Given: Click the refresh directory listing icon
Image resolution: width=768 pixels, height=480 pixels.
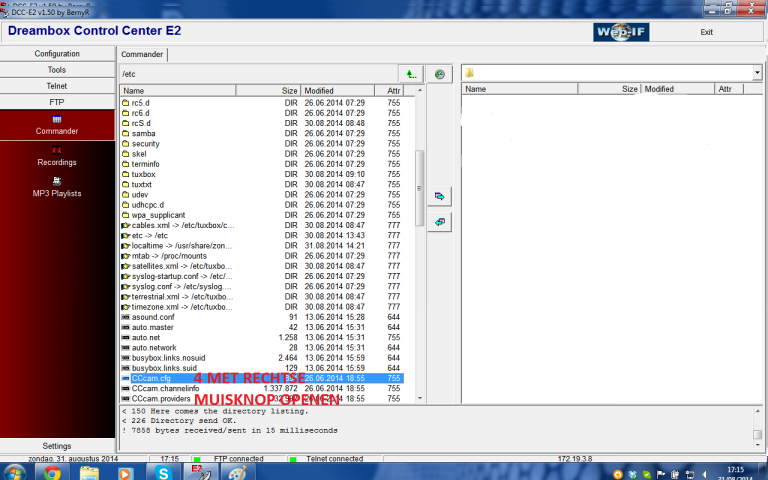Looking at the screenshot, I should pos(438,74).
